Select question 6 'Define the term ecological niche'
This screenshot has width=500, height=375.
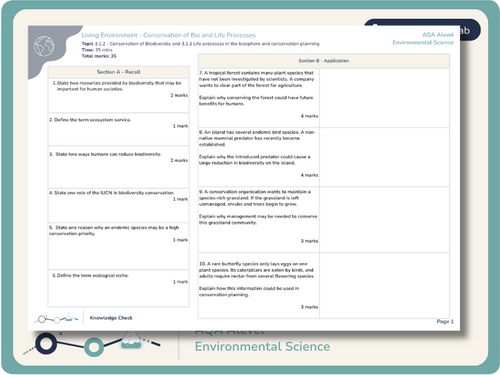point(90,275)
